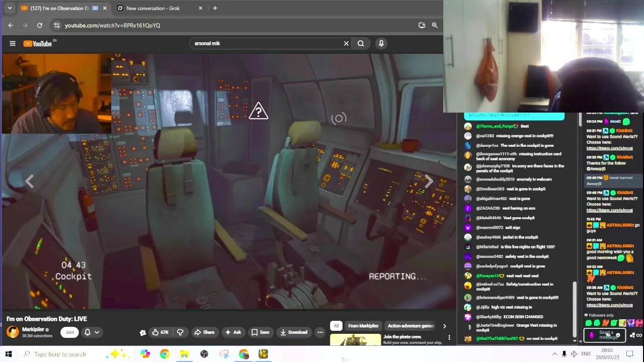Download the video

(x=294, y=332)
